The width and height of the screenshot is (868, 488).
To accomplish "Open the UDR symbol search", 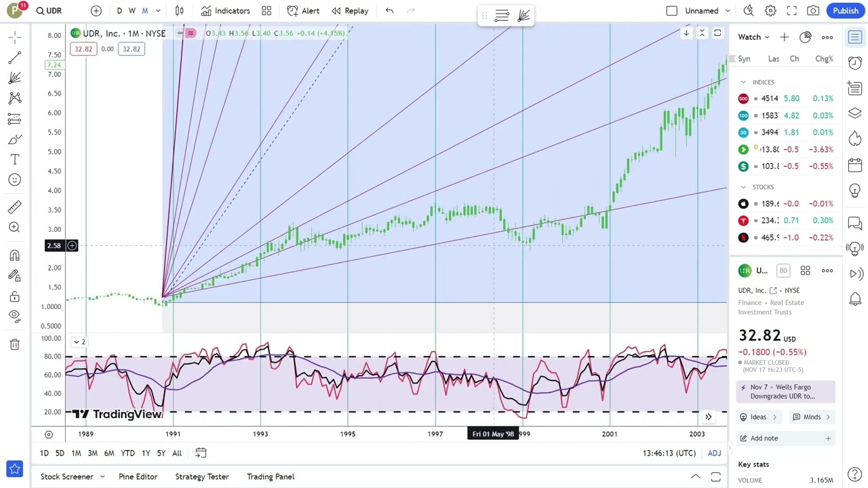I will [49, 11].
